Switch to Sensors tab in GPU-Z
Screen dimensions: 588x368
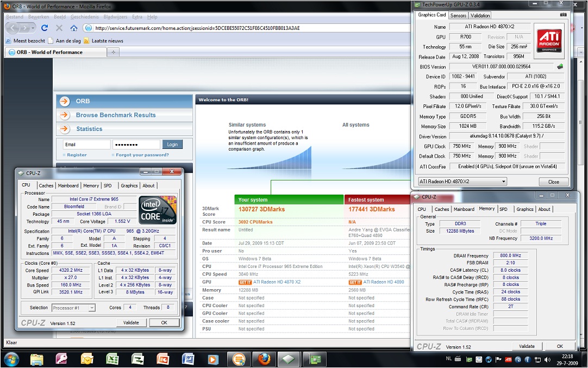[458, 15]
